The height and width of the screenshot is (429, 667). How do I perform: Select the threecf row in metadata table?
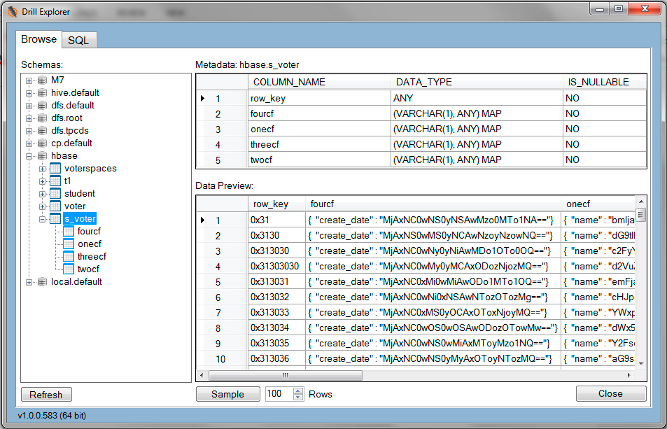point(420,144)
